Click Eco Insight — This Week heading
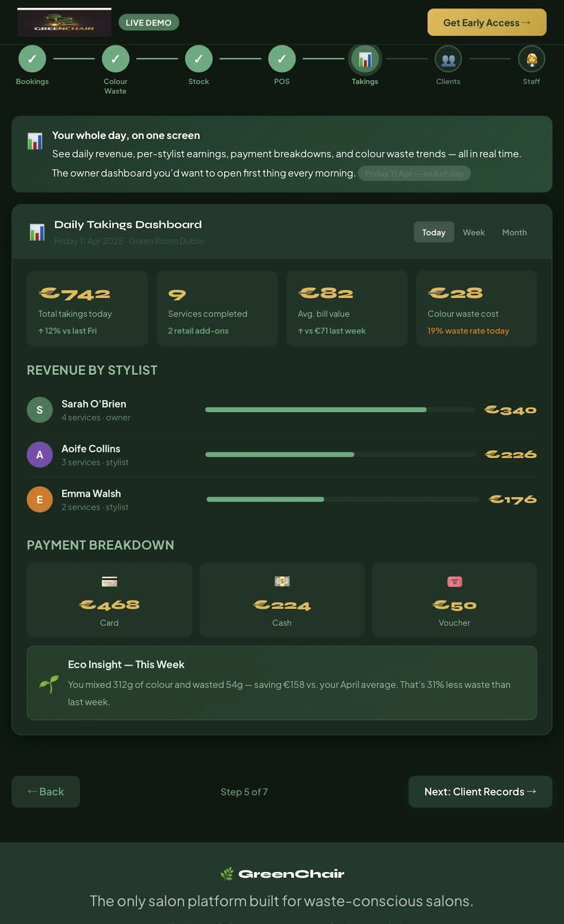 [126, 665]
